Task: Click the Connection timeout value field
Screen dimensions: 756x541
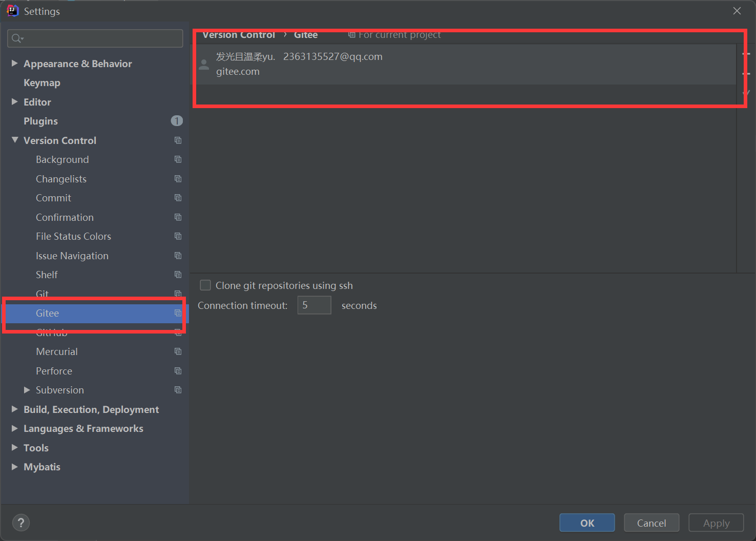Action: point(314,305)
